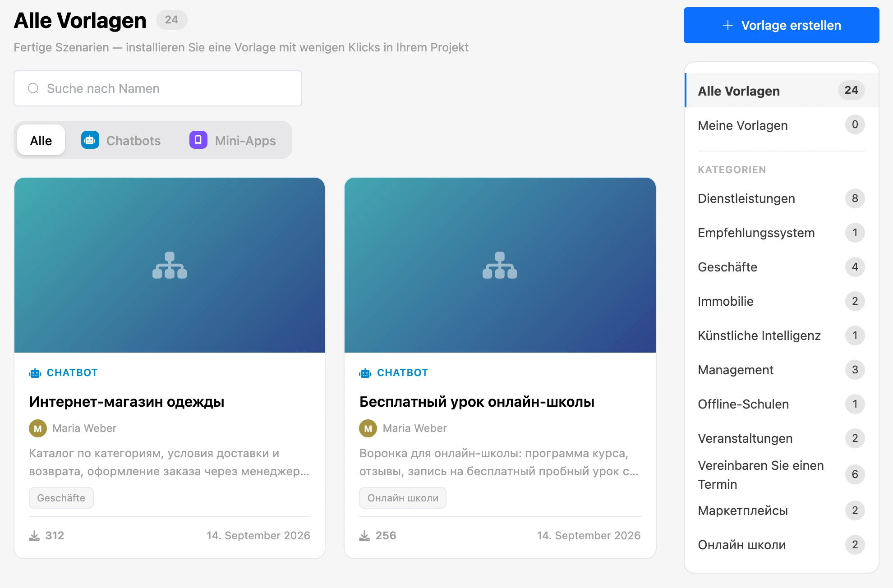
Task: Select the Dienstleistungen category
Action: coord(782,198)
